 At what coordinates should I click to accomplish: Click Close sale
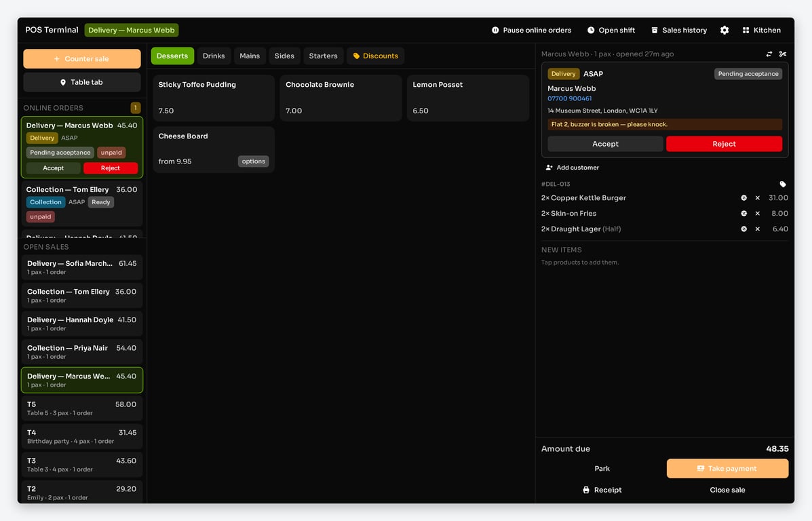tap(727, 490)
